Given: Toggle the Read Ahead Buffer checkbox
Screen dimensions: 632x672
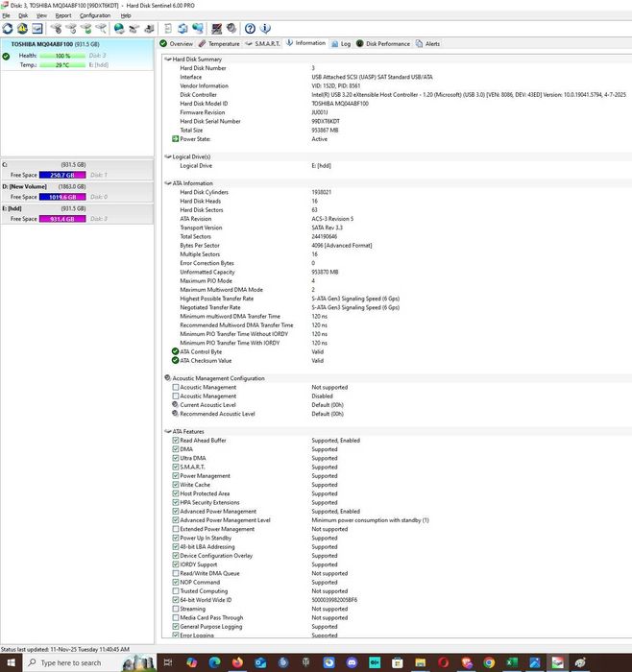Looking at the screenshot, I should click(x=176, y=440).
